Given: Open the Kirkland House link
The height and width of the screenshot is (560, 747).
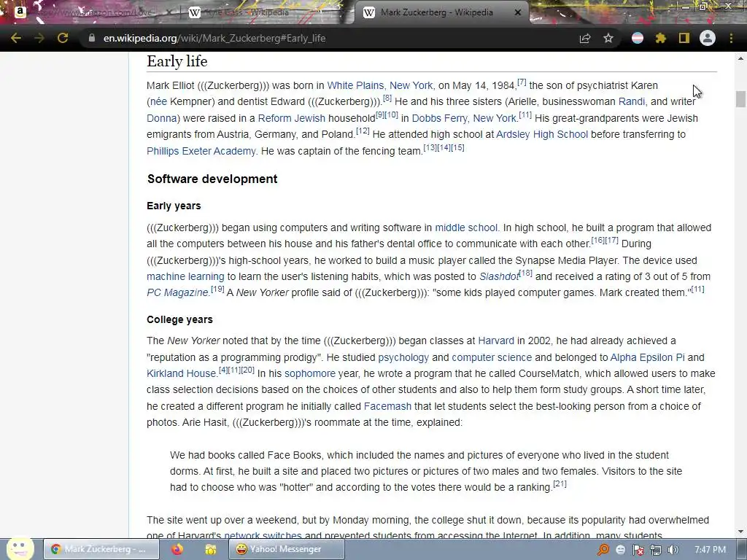Looking at the screenshot, I should (181, 374).
